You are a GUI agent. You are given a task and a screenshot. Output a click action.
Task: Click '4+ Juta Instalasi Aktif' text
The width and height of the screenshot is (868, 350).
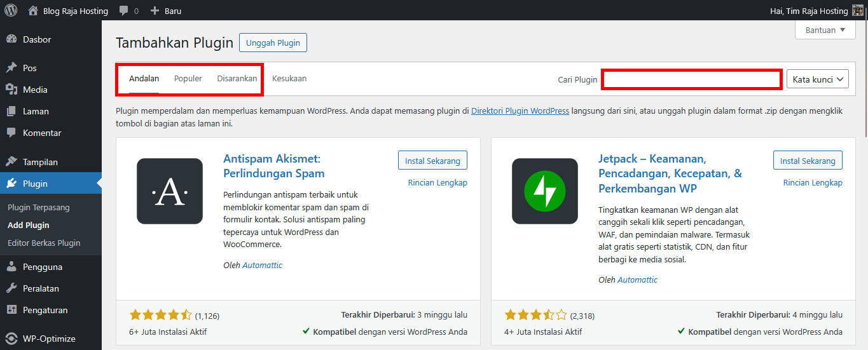click(543, 332)
